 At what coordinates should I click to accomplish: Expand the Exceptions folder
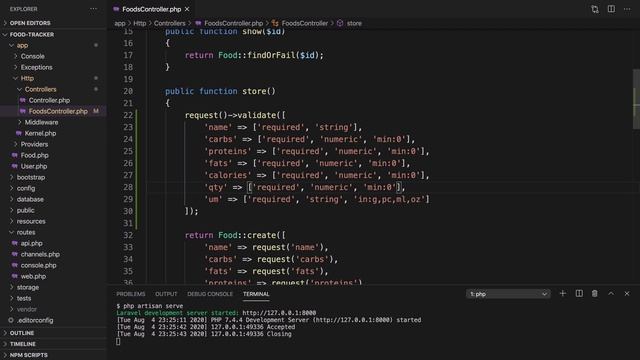tap(36, 67)
